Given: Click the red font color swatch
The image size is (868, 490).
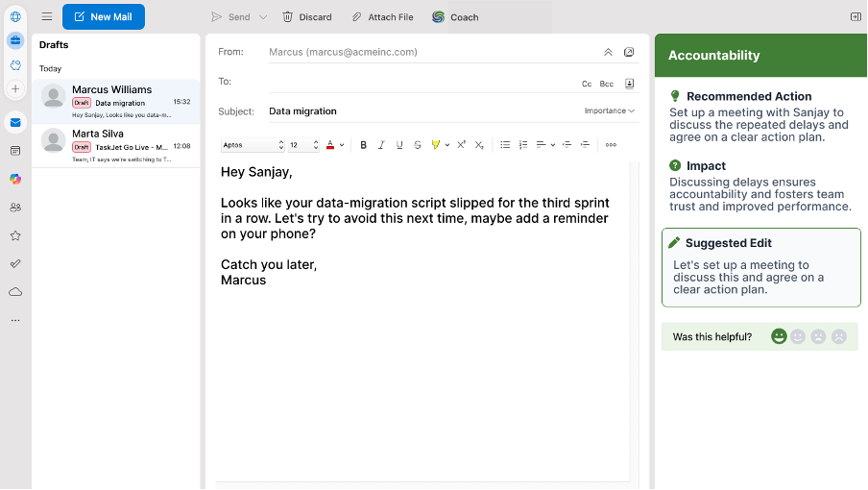Looking at the screenshot, I should tap(330, 145).
